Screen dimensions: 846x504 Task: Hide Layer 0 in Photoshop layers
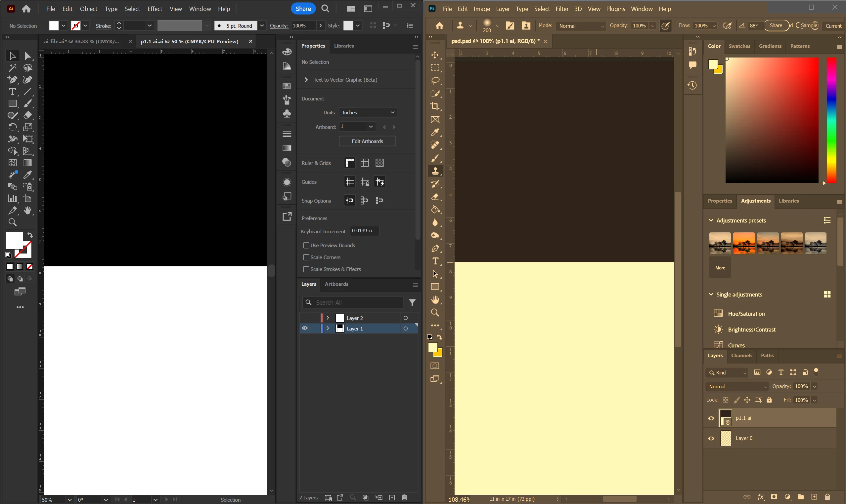click(711, 439)
